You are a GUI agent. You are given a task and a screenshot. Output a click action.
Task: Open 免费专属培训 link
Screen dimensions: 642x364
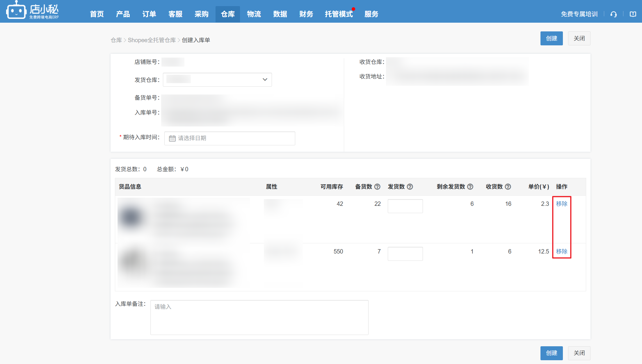coord(579,14)
